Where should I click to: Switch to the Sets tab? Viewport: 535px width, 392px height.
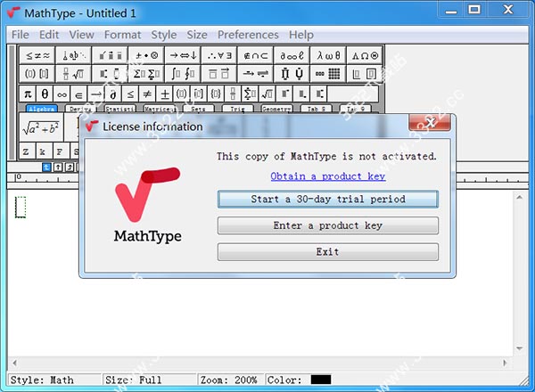point(198,109)
